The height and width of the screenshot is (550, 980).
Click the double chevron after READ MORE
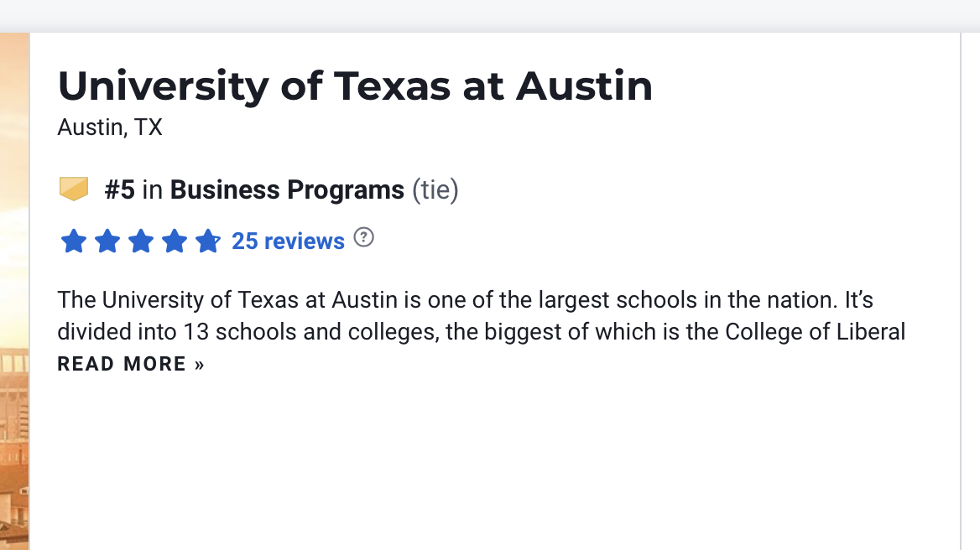[200, 365]
